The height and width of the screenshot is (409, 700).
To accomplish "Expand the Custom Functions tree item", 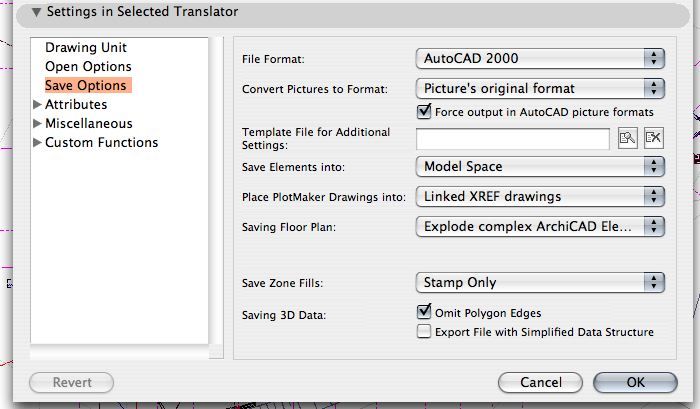I will coord(38,143).
